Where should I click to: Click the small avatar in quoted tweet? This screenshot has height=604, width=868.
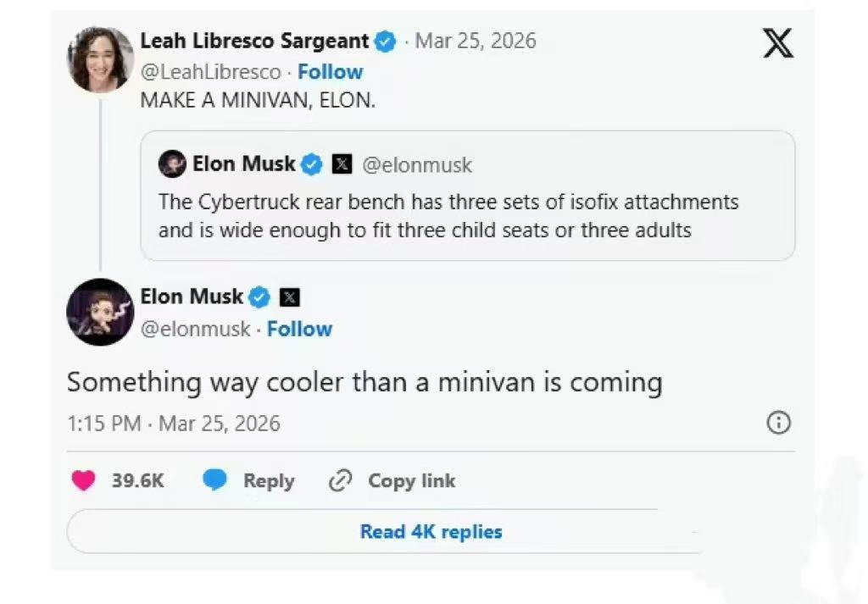172,164
